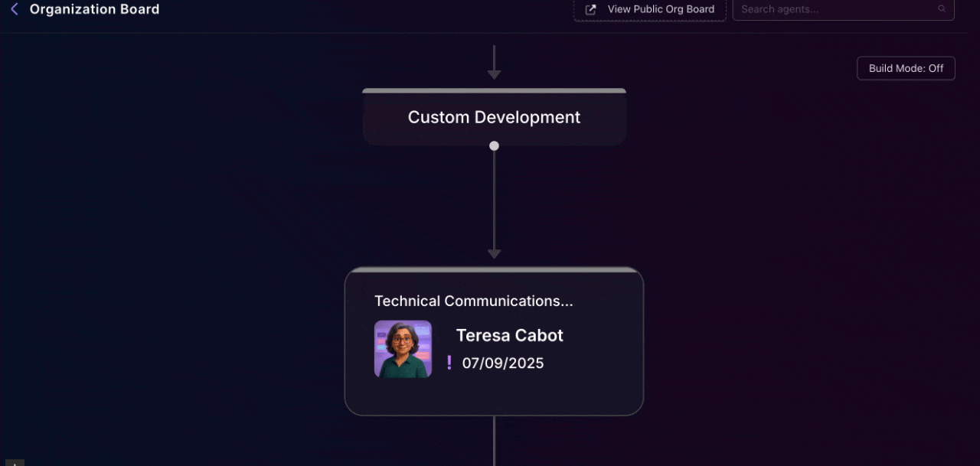Click the 07/09/2025 date on the card

tap(502, 363)
